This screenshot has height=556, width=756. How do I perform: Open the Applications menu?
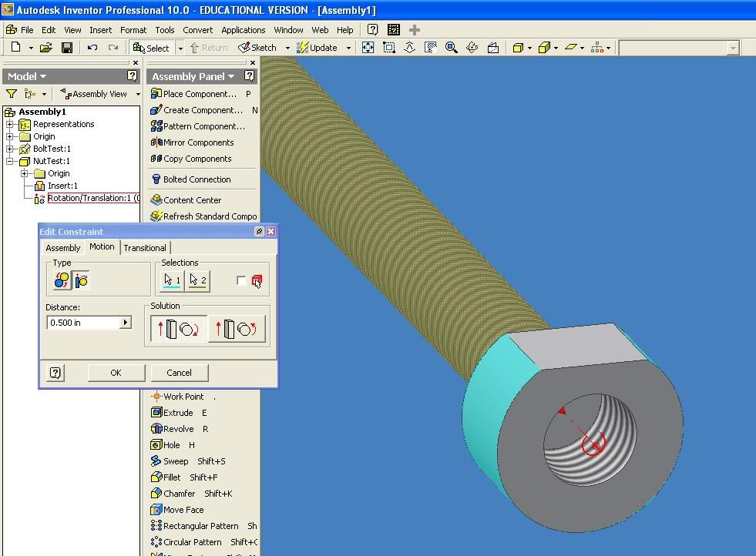243,30
